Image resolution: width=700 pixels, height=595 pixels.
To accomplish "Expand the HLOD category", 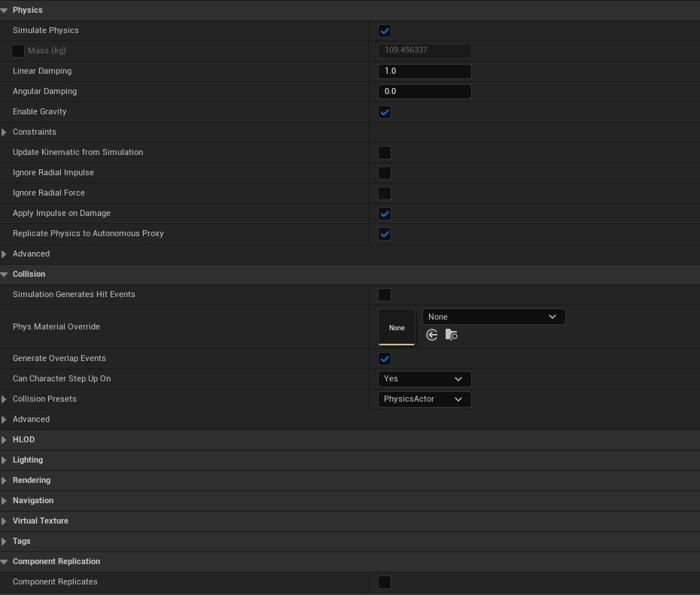I will [5, 439].
